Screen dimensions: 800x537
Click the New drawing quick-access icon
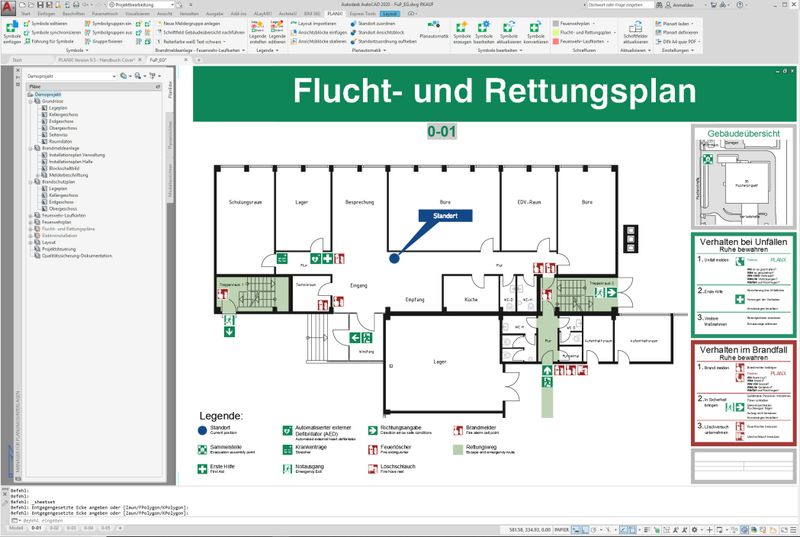point(22,5)
